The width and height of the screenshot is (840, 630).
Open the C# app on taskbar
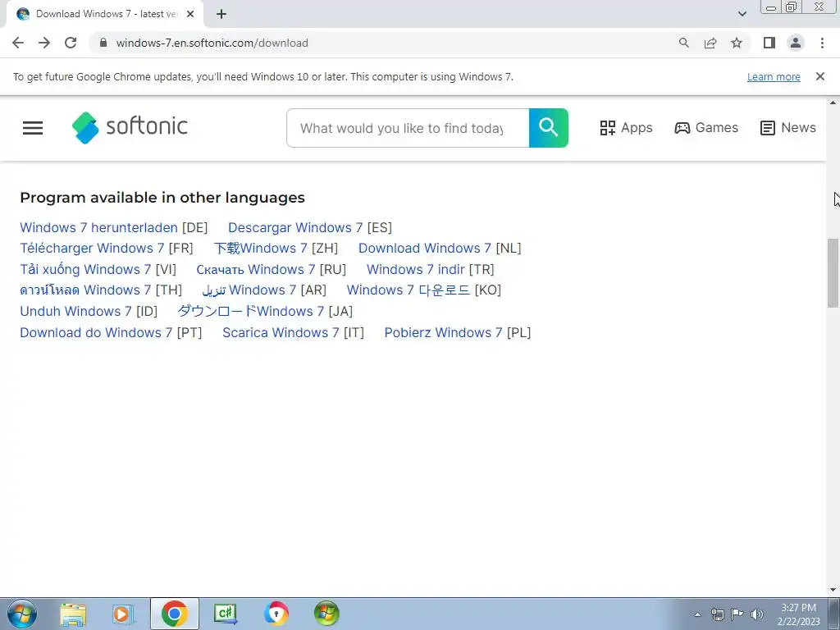point(225,614)
